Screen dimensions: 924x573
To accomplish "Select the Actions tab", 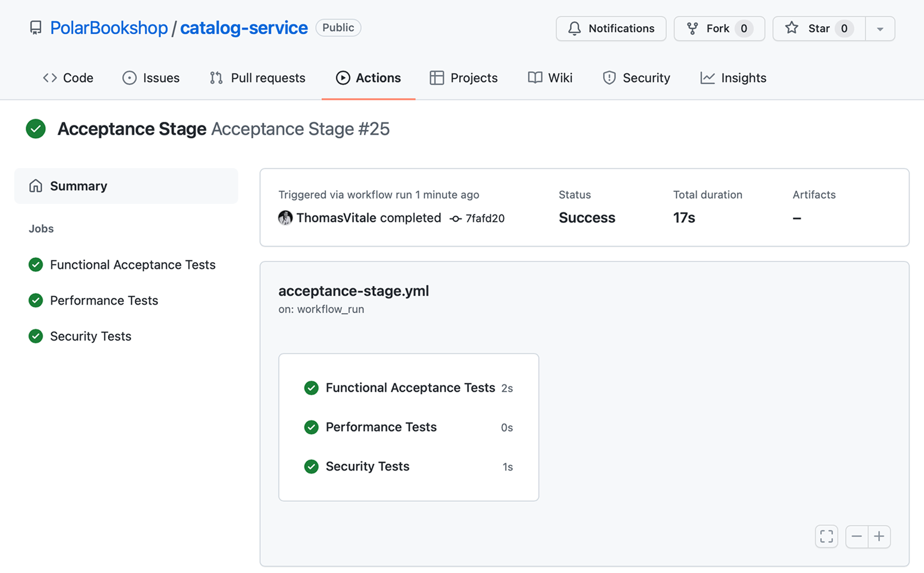I will (x=369, y=78).
